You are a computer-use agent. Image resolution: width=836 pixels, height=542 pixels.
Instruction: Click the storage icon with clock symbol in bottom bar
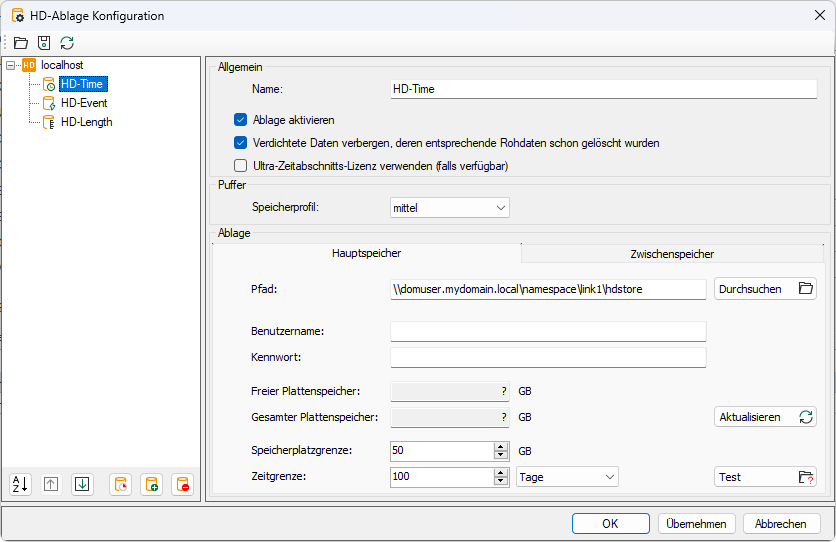(x=120, y=484)
